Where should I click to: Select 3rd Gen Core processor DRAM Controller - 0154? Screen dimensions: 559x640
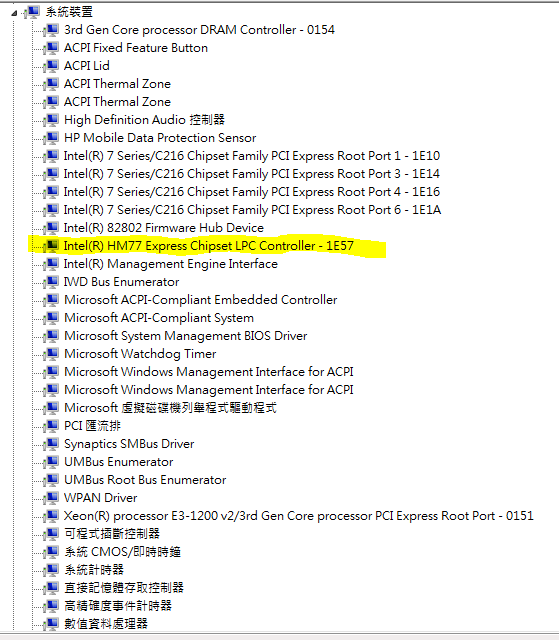click(199, 30)
